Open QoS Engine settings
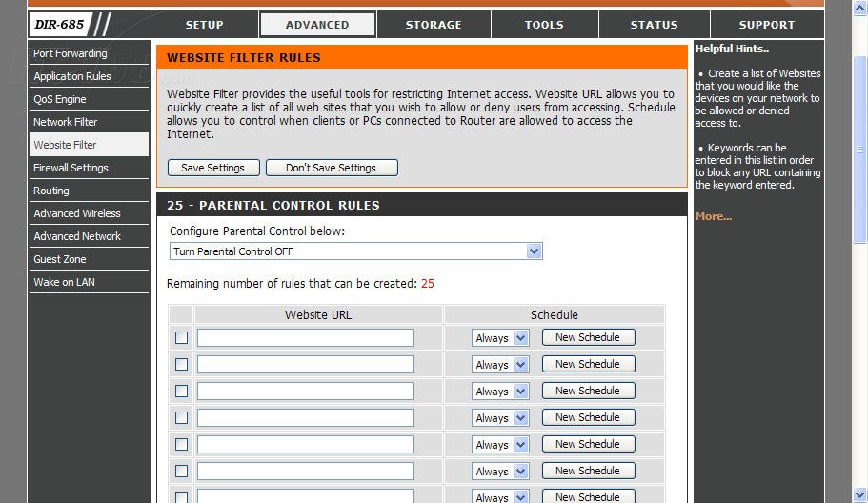 60,99
